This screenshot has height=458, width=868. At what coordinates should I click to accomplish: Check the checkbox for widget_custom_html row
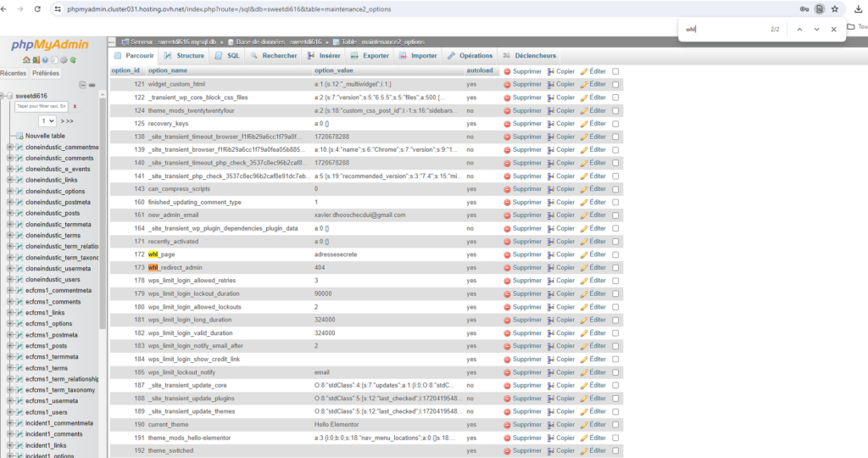pyautogui.click(x=615, y=85)
